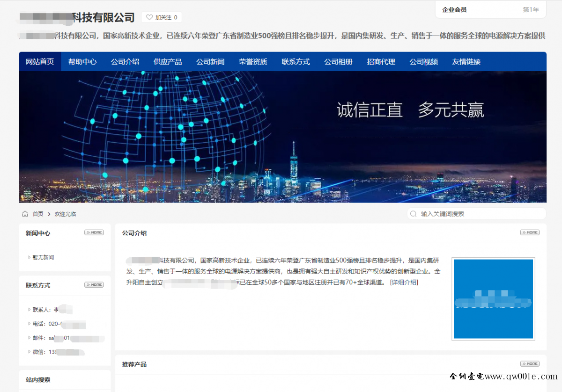Open MORE icon in 公司介绍 panel
The image size is (562, 392).
tap(530, 232)
